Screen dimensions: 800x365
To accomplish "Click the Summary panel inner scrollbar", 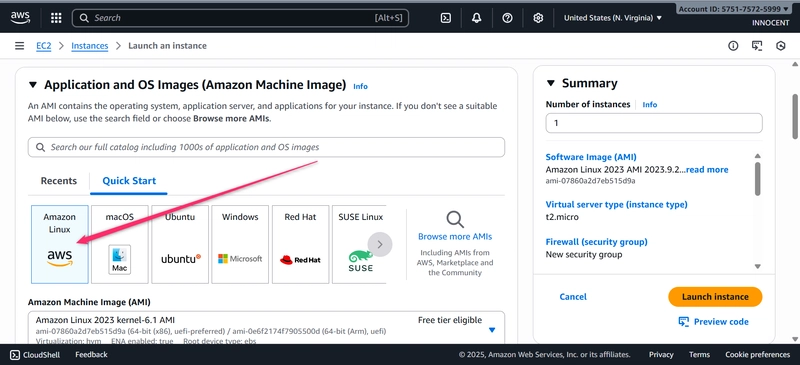I will (758, 179).
